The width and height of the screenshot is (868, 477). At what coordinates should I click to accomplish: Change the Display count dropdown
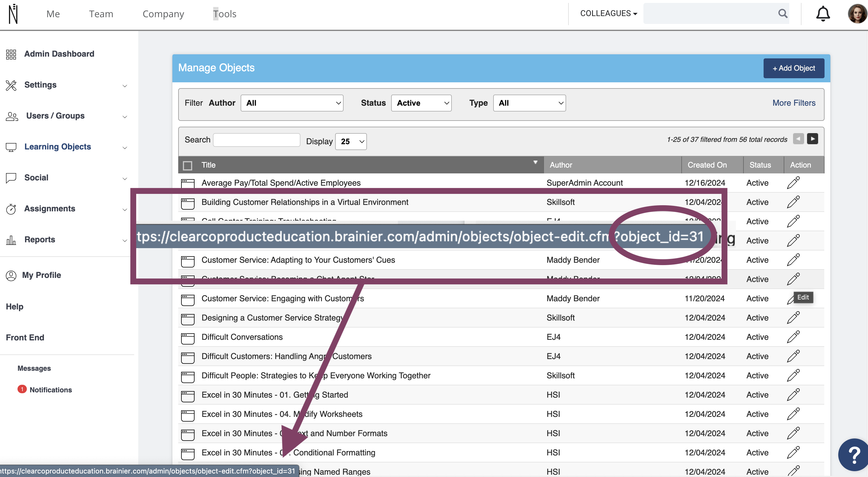coord(351,141)
